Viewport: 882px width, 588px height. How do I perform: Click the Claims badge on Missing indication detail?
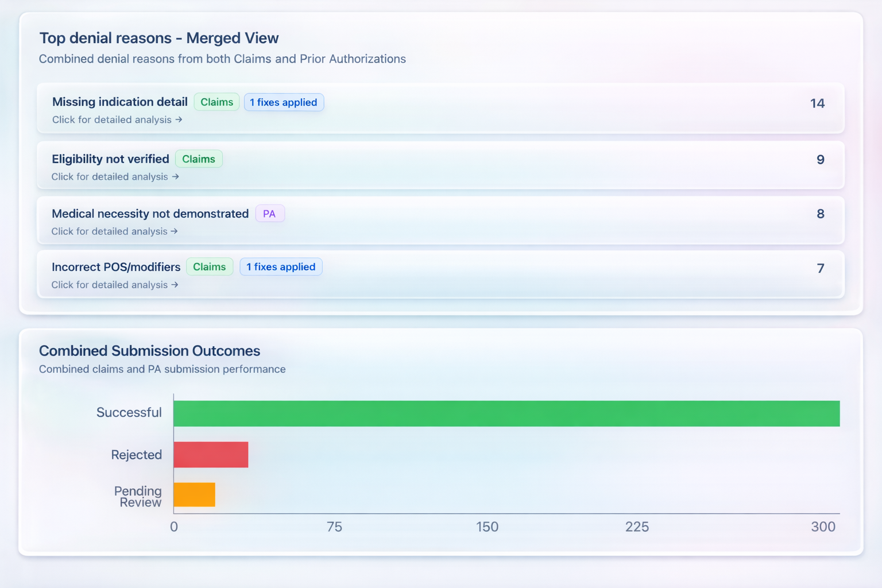pyautogui.click(x=216, y=102)
